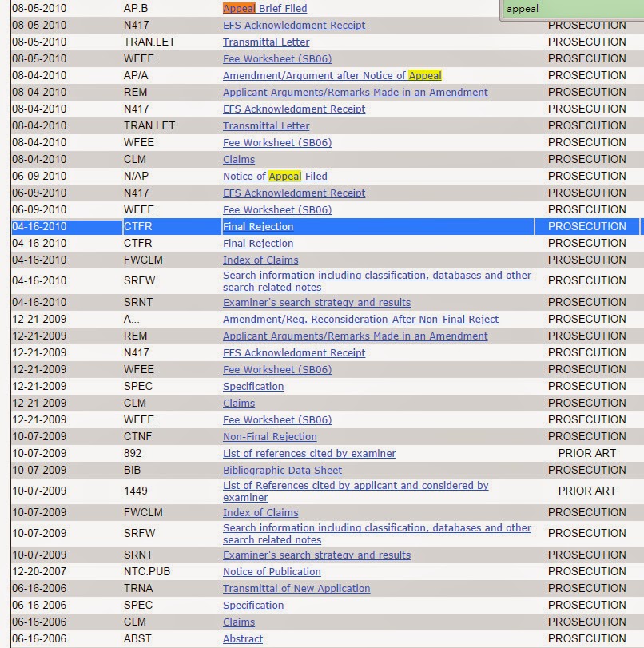Open the Specification dated 12-21-2009
Viewport: 644px width, 648px height.
(x=253, y=387)
